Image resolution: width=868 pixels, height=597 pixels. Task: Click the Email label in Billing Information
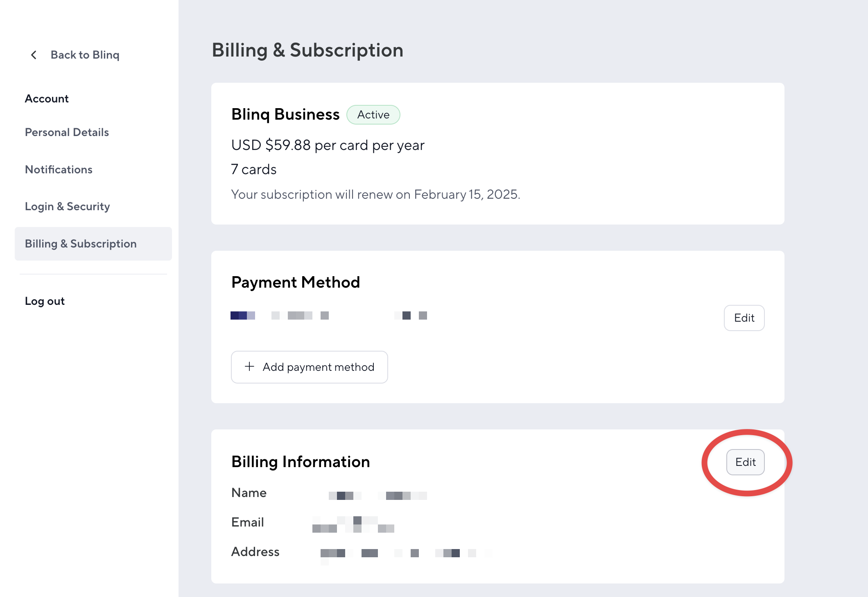coord(248,522)
